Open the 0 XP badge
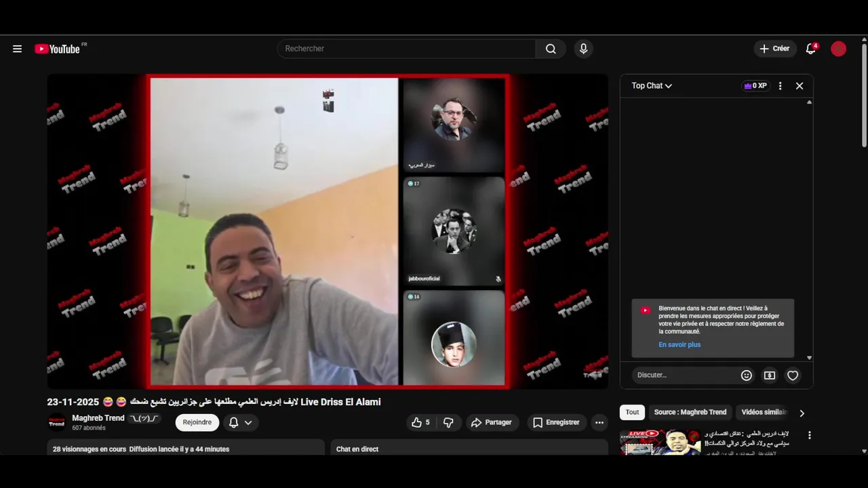The height and width of the screenshot is (488, 868). click(755, 86)
